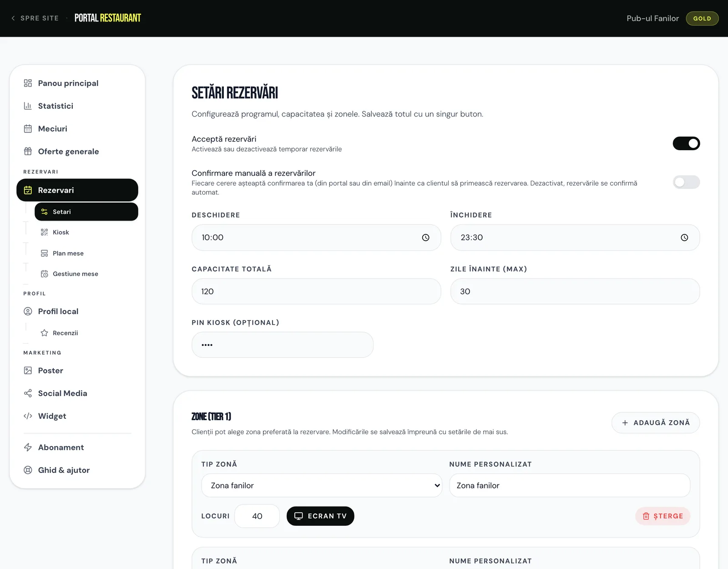Select Setari submenu item
The image size is (728, 569).
pyautogui.click(x=86, y=212)
